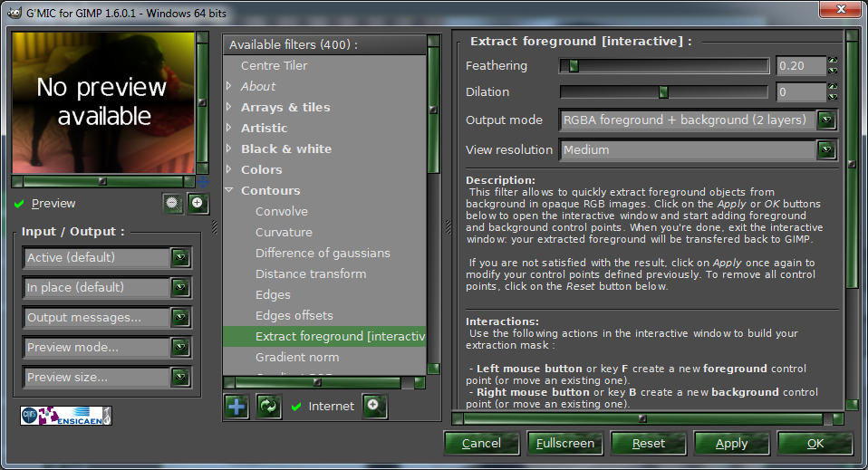Screen dimensions: 868x470
Task: Select the Curvature filter
Action: 284,233
